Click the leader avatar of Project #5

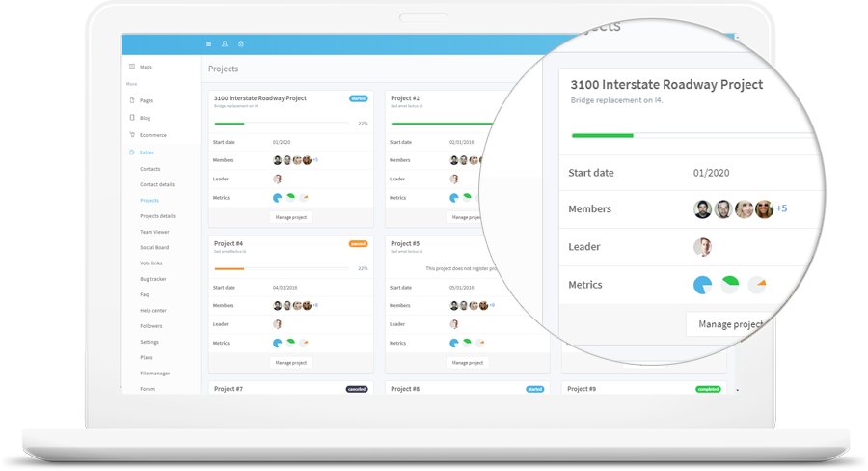(454, 324)
